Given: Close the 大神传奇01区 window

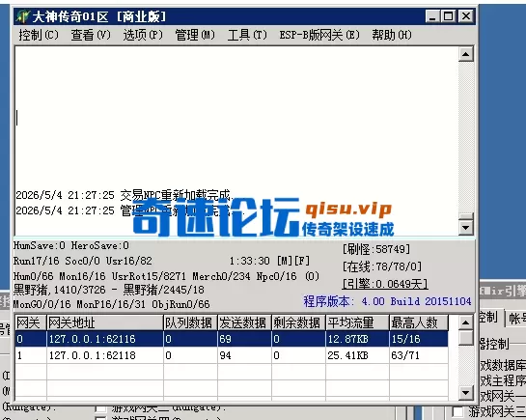Looking at the screenshot, I should coord(465,16).
